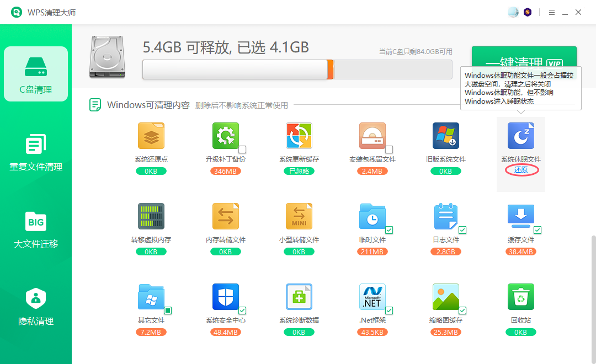The image size is (596, 364).
Task: Click the disk usage progress bar
Action: pyautogui.click(x=297, y=69)
